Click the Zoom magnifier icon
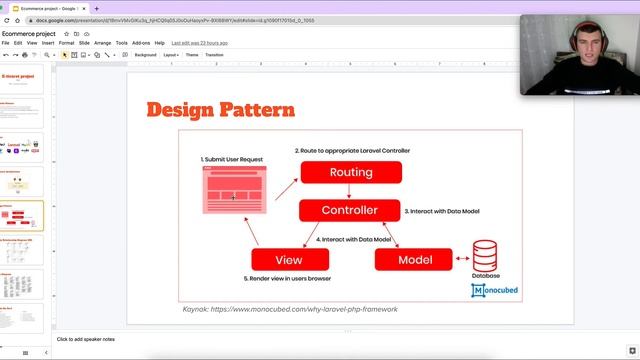Viewport: 640px width, 360px height. [47, 55]
